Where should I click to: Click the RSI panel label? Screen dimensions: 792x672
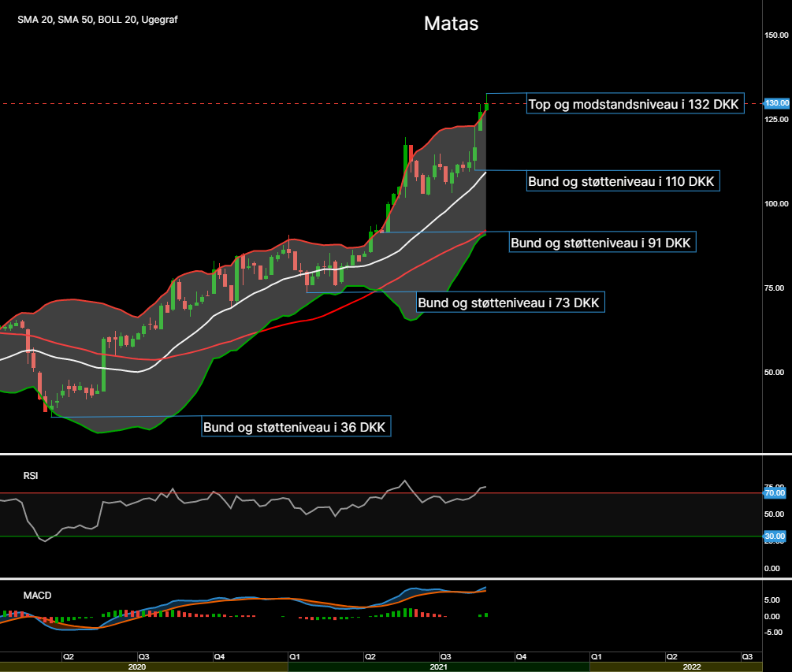(31, 476)
